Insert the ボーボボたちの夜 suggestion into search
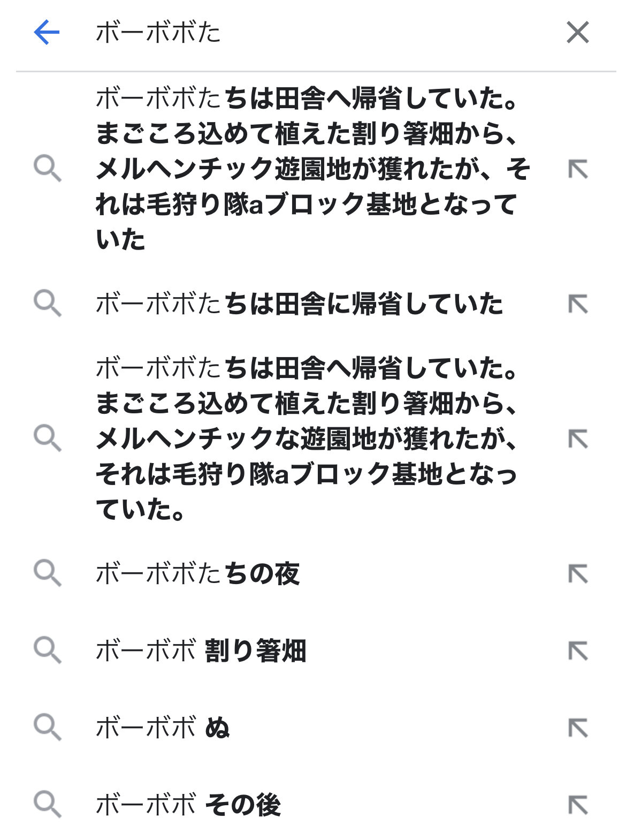Screen dimensions: 626x840 point(577,574)
